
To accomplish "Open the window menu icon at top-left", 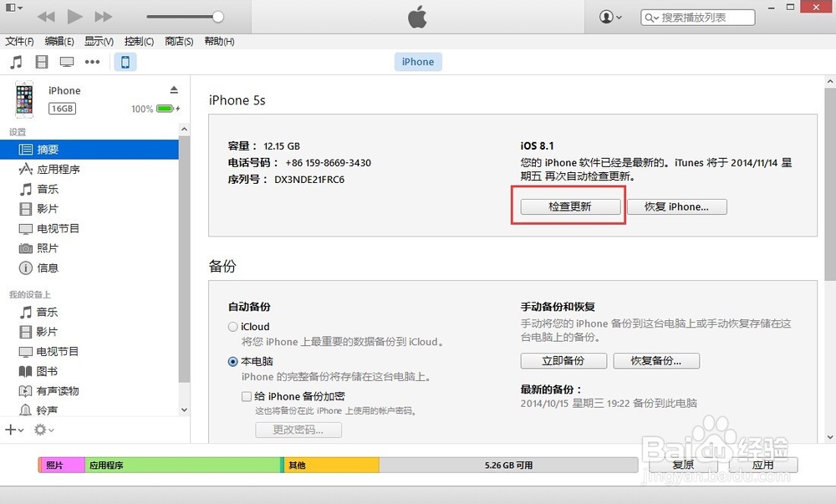I will [14, 8].
